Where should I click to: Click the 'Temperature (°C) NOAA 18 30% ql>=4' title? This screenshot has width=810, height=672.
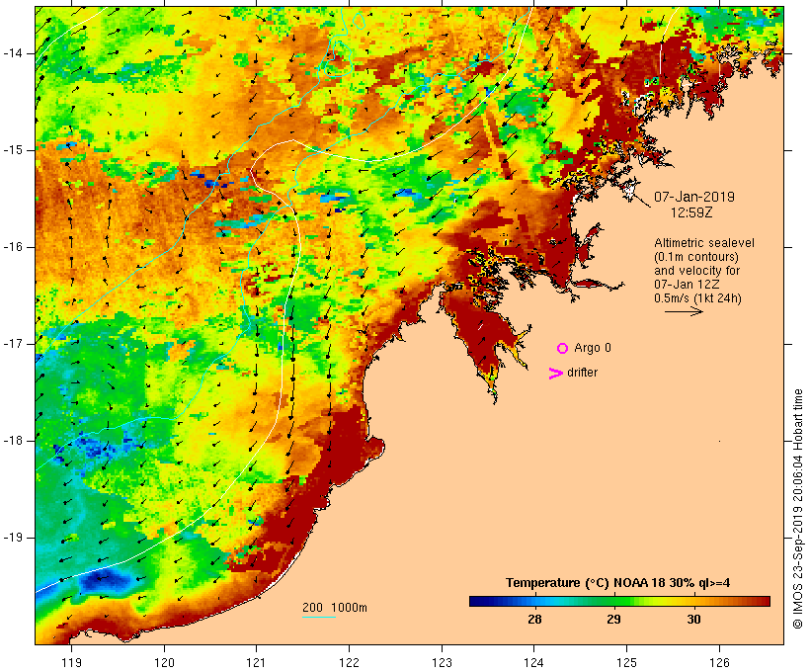(x=617, y=583)
